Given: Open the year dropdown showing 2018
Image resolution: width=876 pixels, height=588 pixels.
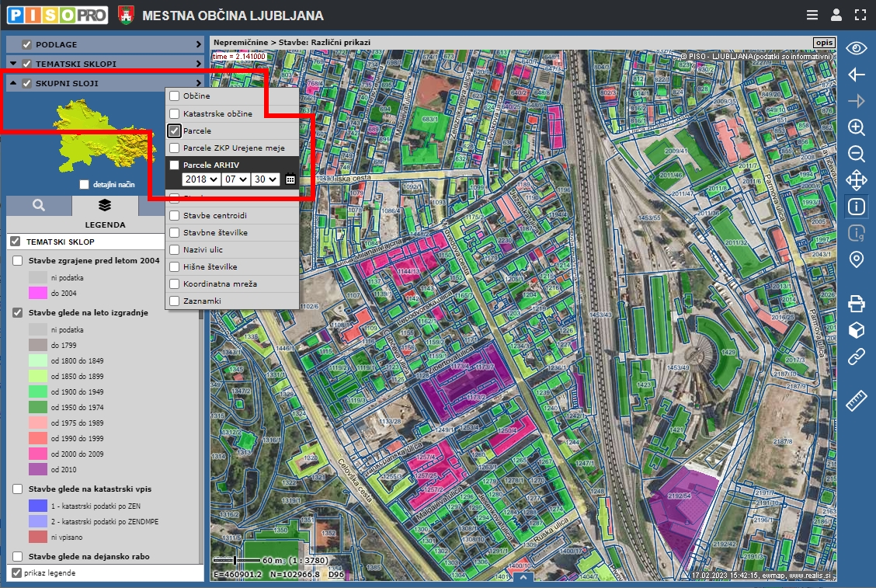Looking at the screenshot, I should point(199,179).
